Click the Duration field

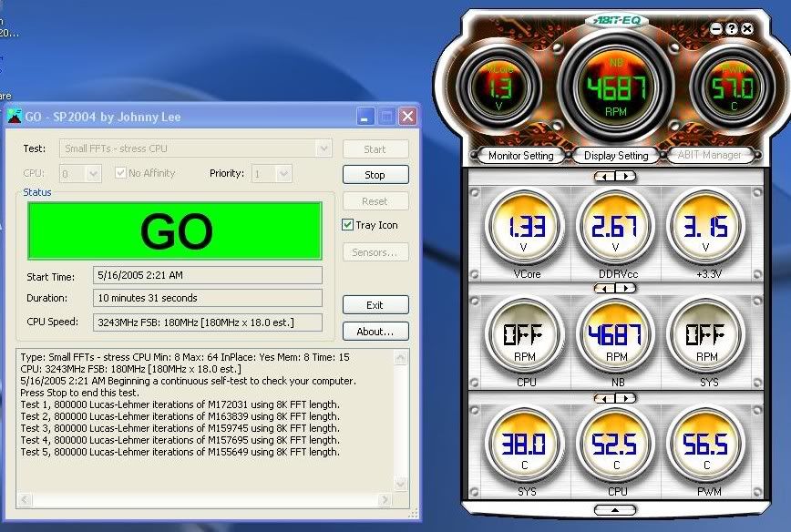(x=208, y=298)
